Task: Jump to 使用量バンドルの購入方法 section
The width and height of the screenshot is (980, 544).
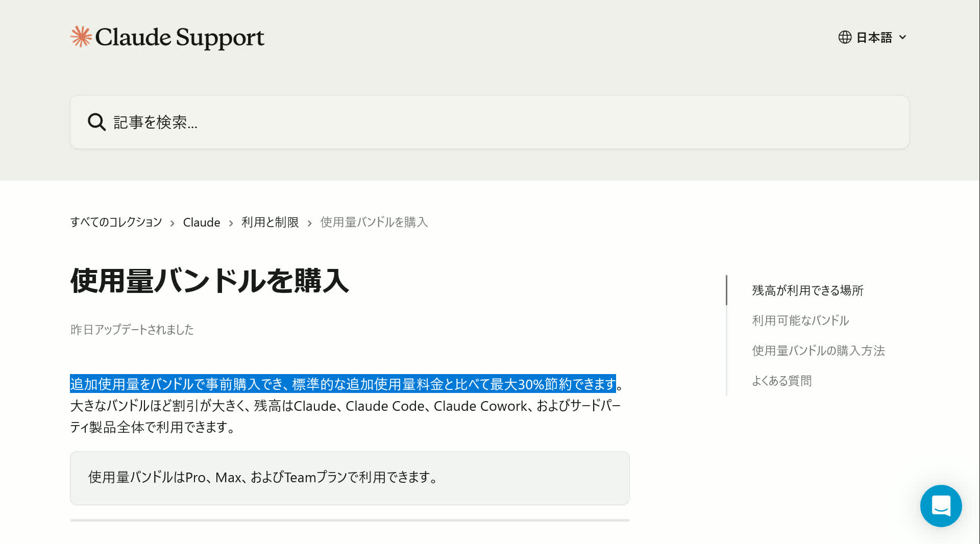Action: coord(818,351)
